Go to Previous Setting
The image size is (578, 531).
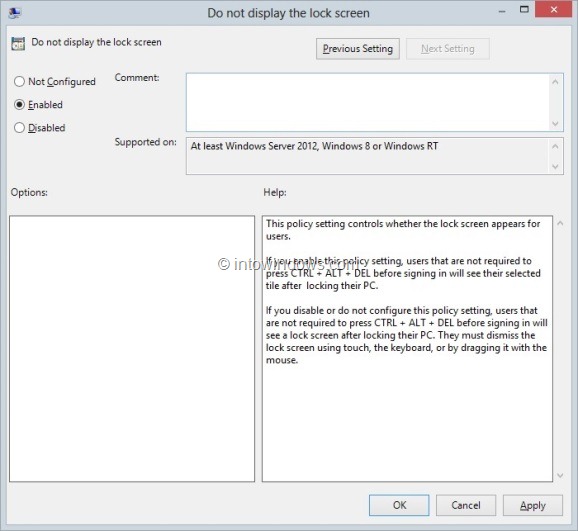coord(358,49)
